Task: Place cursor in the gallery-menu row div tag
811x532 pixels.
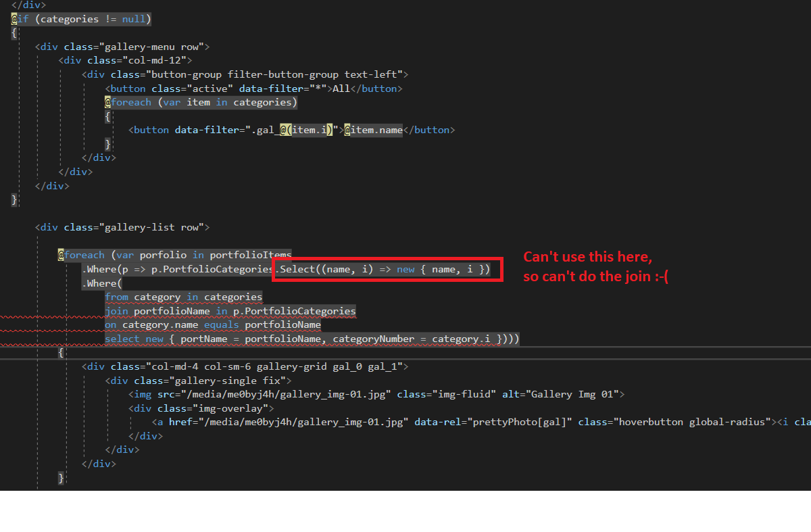Action: [122, 47]
